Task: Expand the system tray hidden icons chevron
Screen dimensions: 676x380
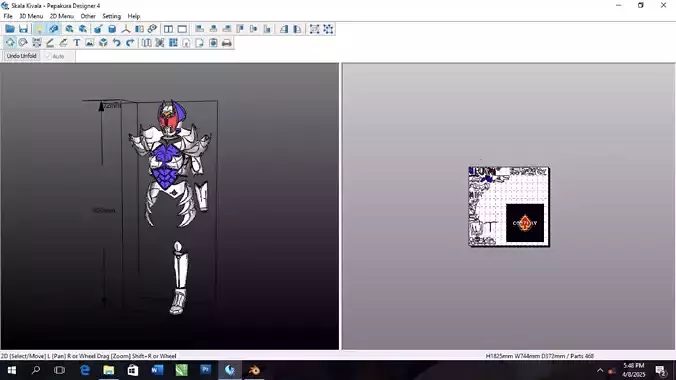Action: tap(600, 371)
